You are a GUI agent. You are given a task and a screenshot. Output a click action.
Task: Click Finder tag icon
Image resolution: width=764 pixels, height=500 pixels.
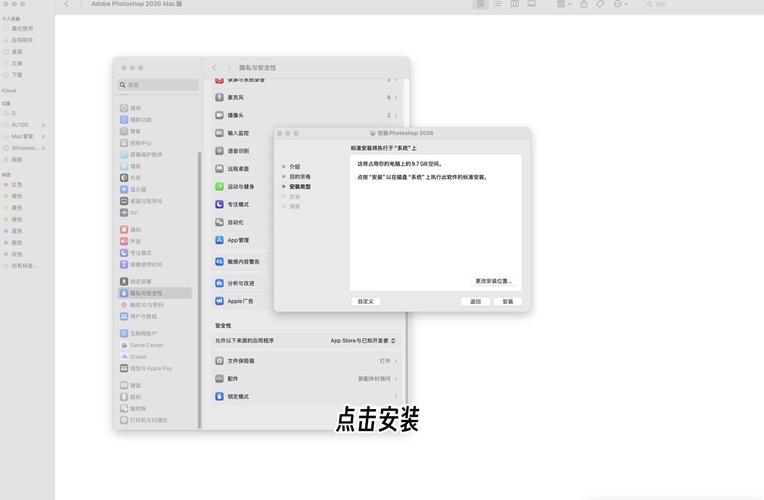(600, 4)
